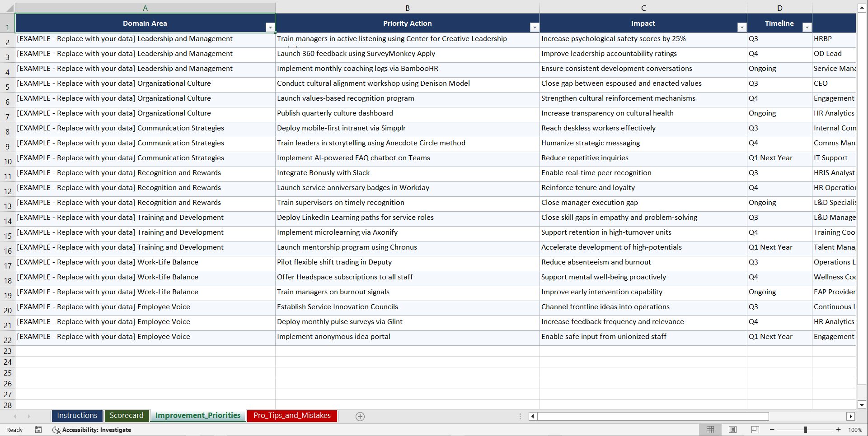Switch to Normal view in the status bar
This screenshot has width=868, height=436.
[710, 430]
